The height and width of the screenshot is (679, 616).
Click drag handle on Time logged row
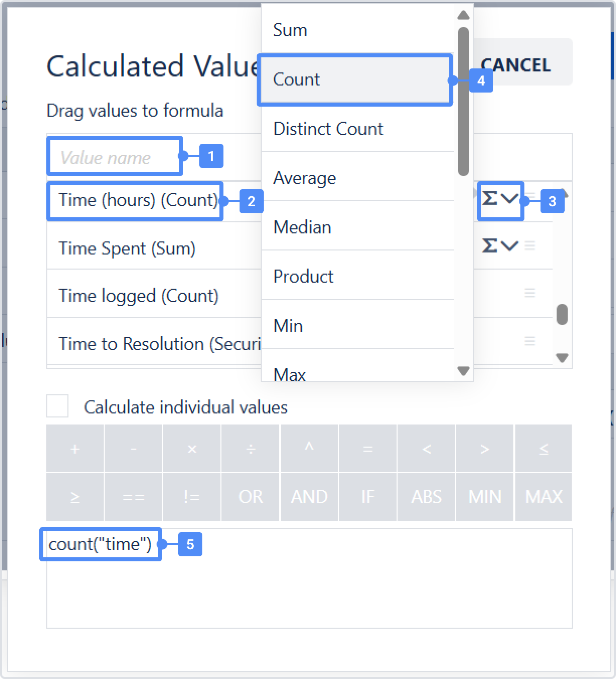[529, 293]
